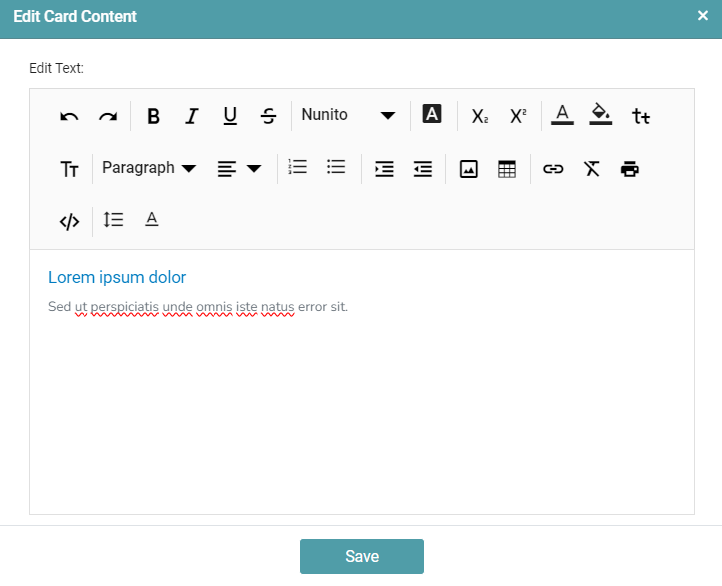Click the Redo arrow icon

tap(108, 116)
